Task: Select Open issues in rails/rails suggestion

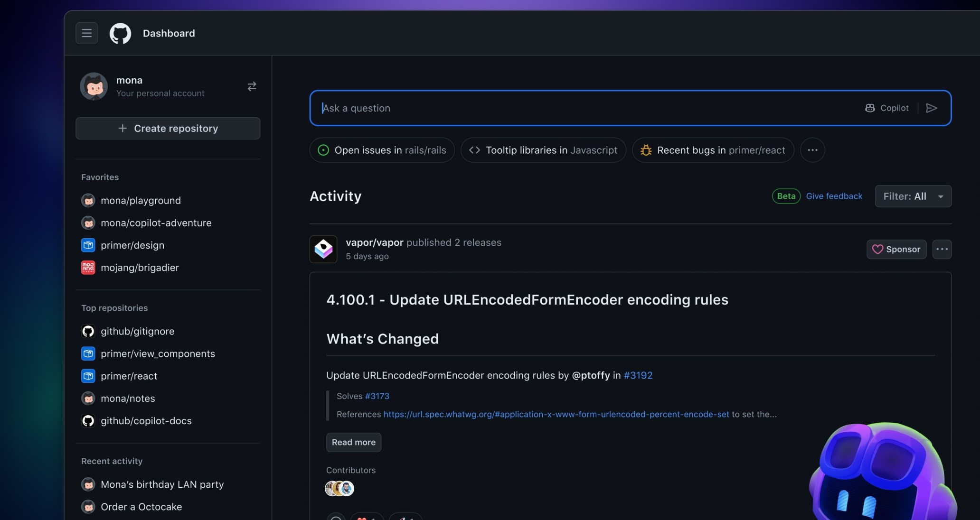Action: click(382, 150)
